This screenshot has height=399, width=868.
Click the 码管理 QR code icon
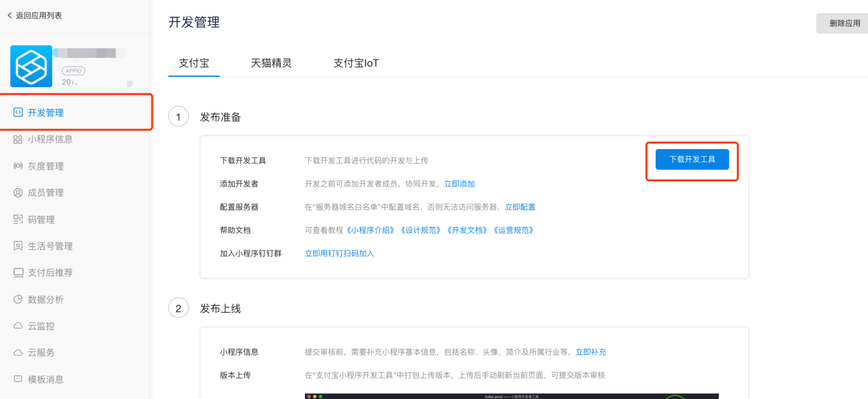(18, 220)
